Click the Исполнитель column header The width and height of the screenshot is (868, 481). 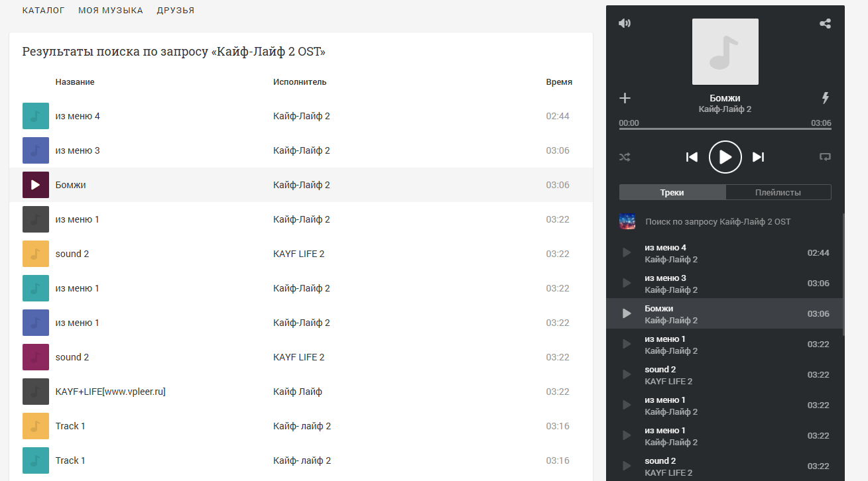300,82
